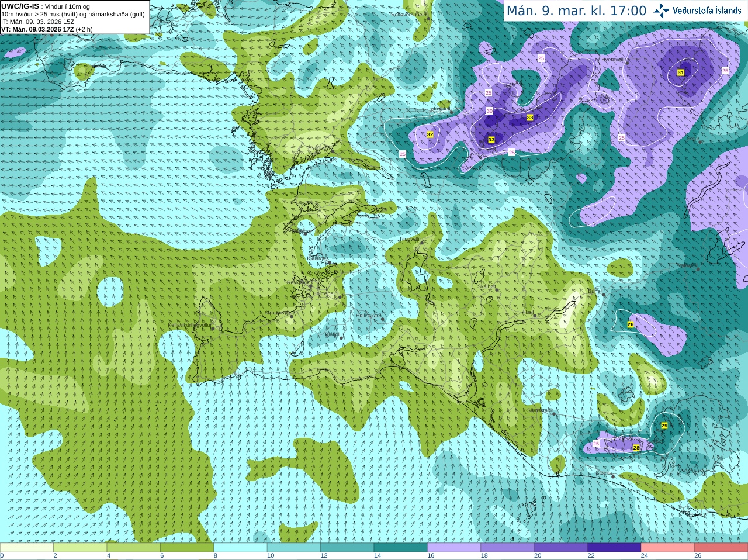Image resolution: width=748 pixels, height=560 pixels.
Task: Click the Steinar station label
Action: click(604, 473)
